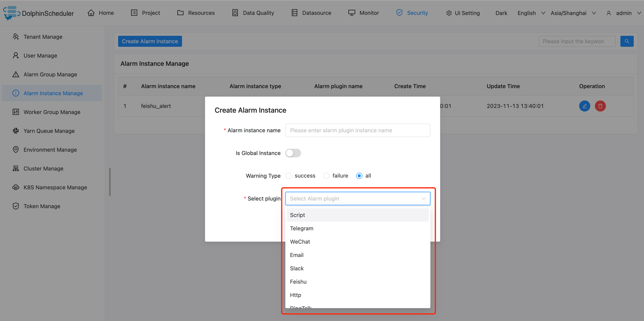The width and height of the screenshot is (644, 321).
Task: Choose Telegram from the plugin list
Action: pos(302,228)
